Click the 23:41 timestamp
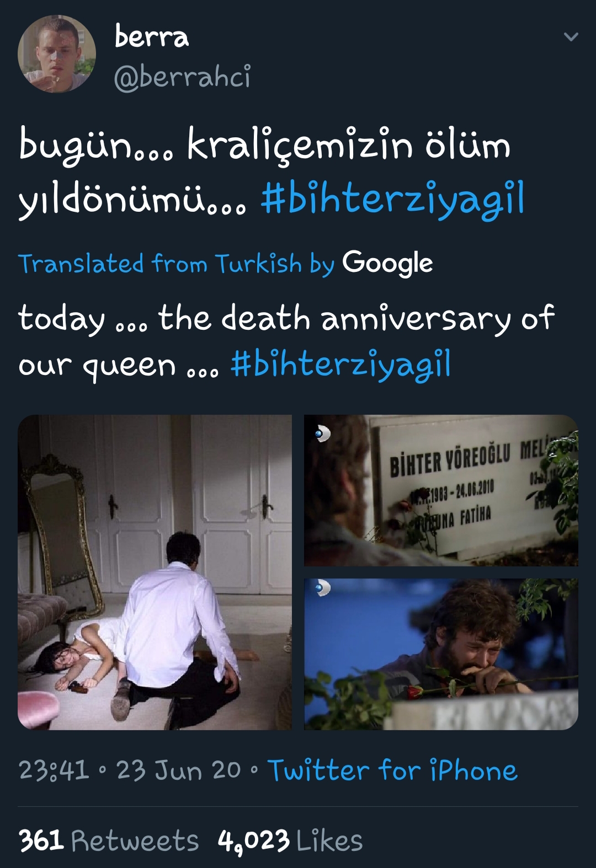The image size is (596, 868). pos(54,770)
